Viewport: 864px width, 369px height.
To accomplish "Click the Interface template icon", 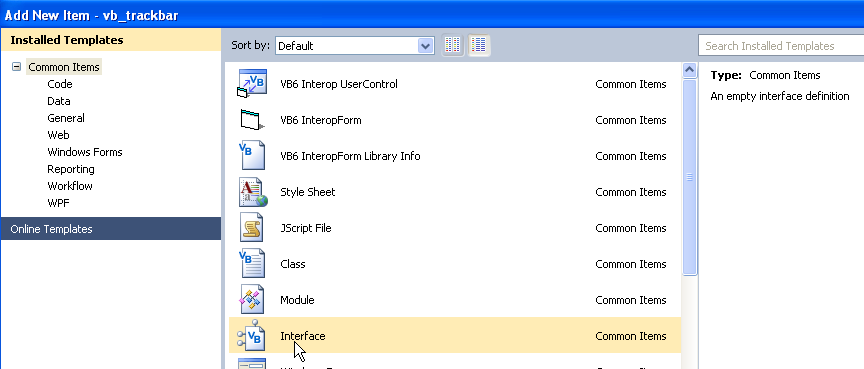I will (x=252, y=336).
